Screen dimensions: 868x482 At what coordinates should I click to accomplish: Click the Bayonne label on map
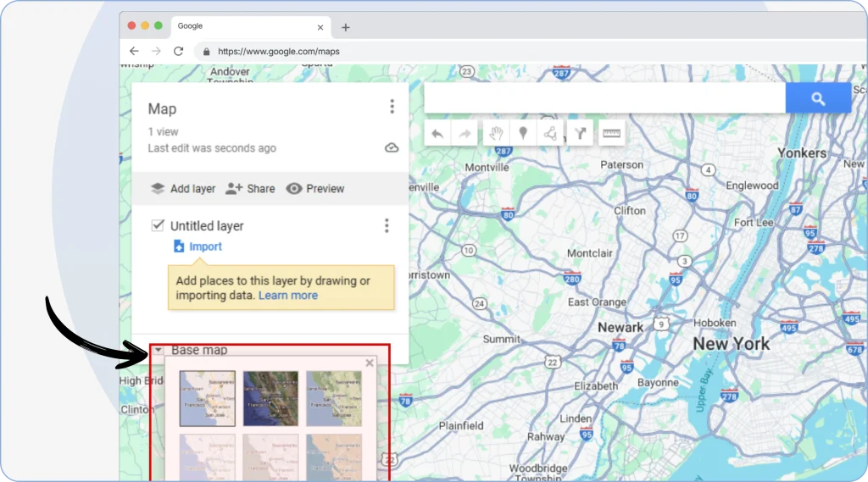coord(658,382)
